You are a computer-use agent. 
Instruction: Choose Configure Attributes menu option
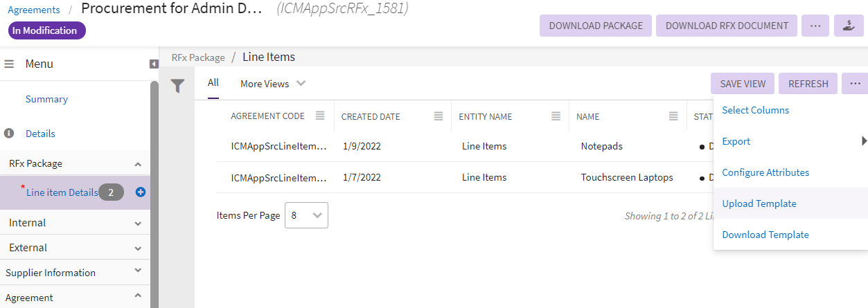765,172
